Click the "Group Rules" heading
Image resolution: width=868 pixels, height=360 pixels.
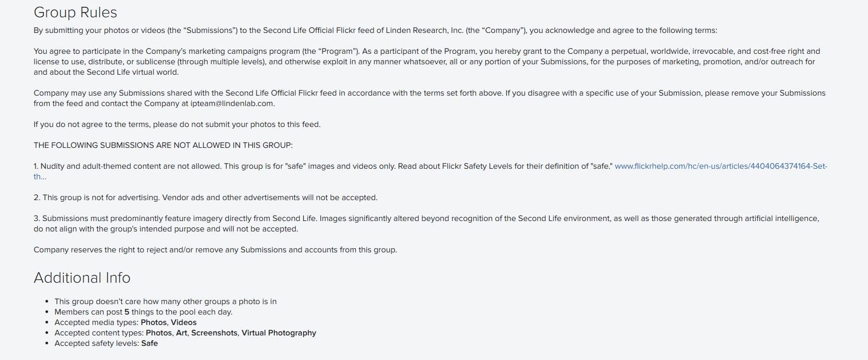(x=75, y=13)
